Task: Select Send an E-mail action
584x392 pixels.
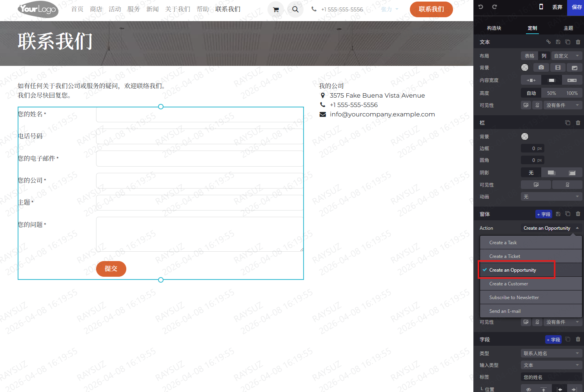Action: (531, 311)
